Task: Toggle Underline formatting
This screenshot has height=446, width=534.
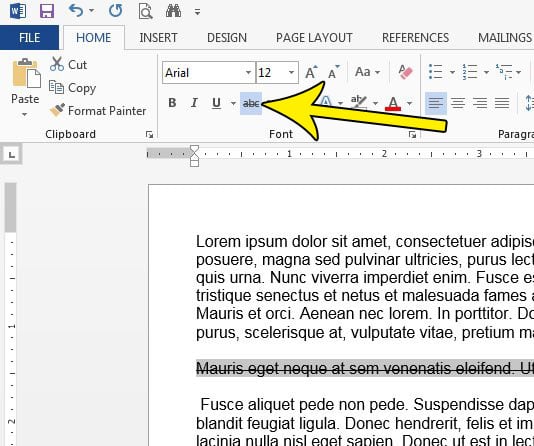Action: tap(216, 103)
